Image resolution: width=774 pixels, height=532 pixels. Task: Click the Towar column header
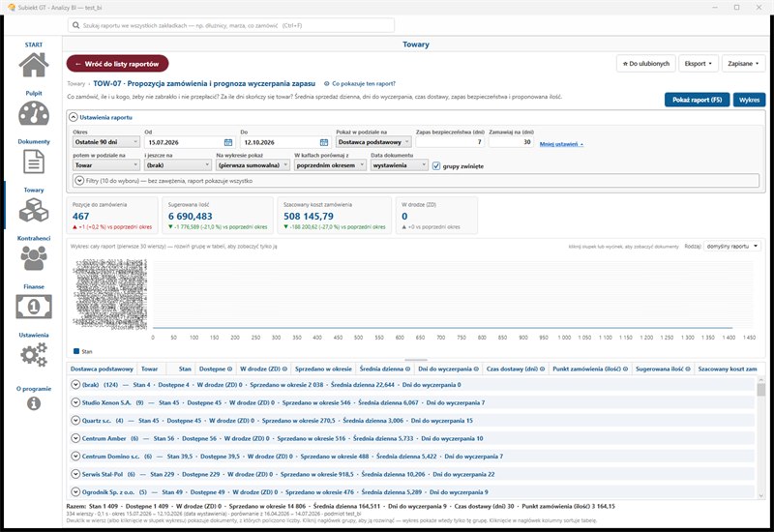click(x=150, y=369)
